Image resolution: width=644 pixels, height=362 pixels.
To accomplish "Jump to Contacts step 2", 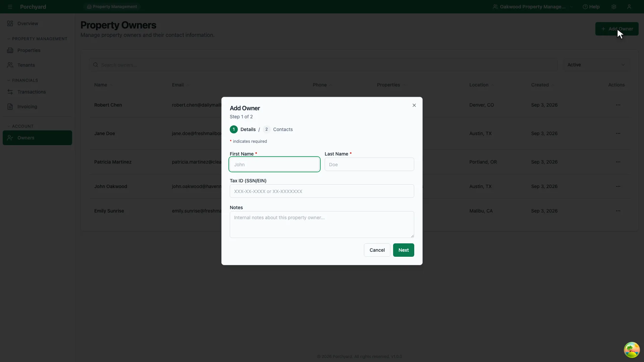I will coord(278,129).
